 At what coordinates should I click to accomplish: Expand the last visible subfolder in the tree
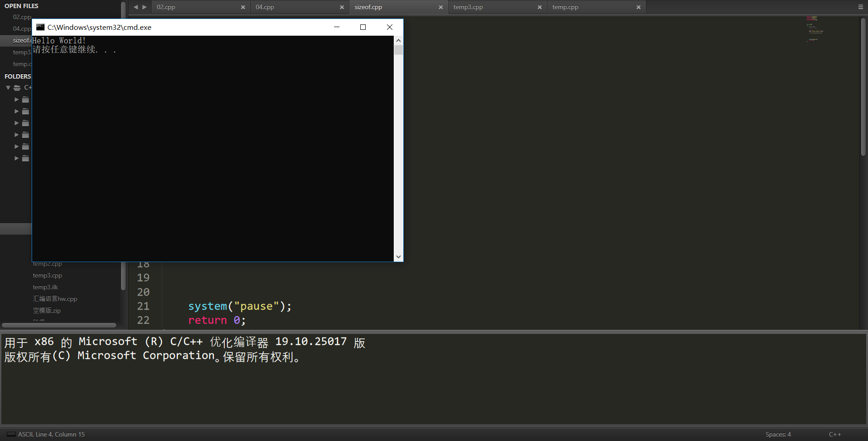(x=17, y=158)
